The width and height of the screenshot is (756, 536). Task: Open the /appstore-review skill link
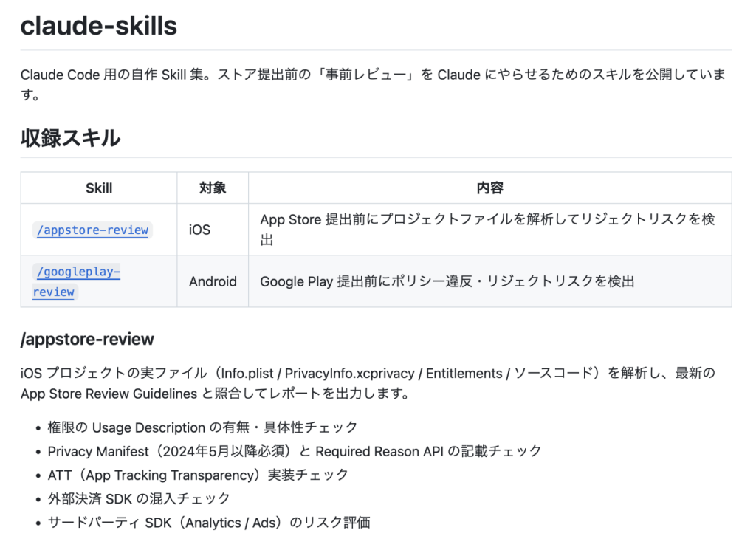pos(92,230)
